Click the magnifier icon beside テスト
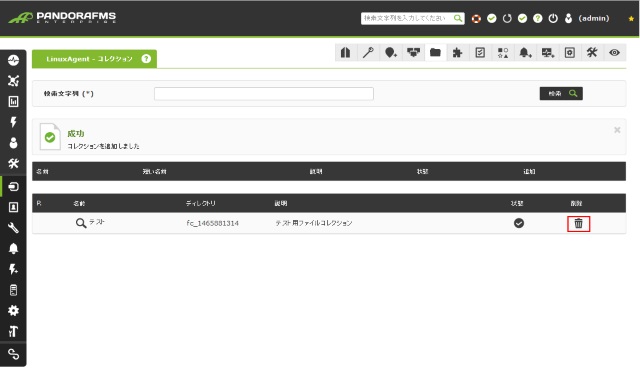 click(81, 223)
